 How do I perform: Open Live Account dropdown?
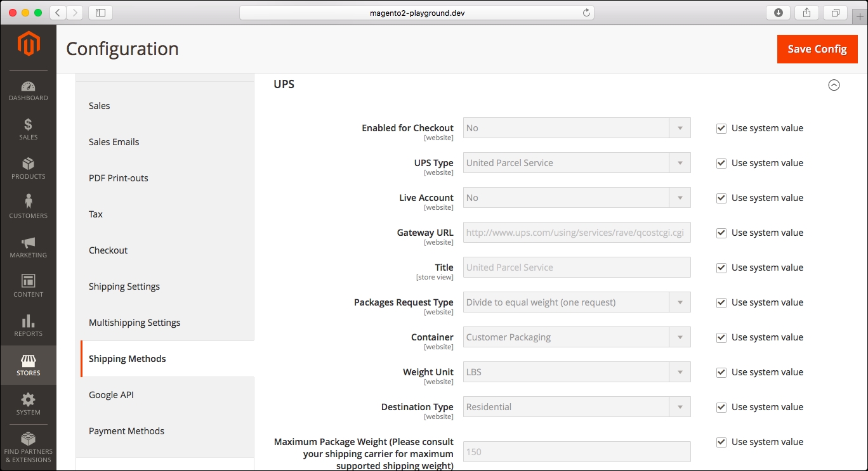click(577, 198)
